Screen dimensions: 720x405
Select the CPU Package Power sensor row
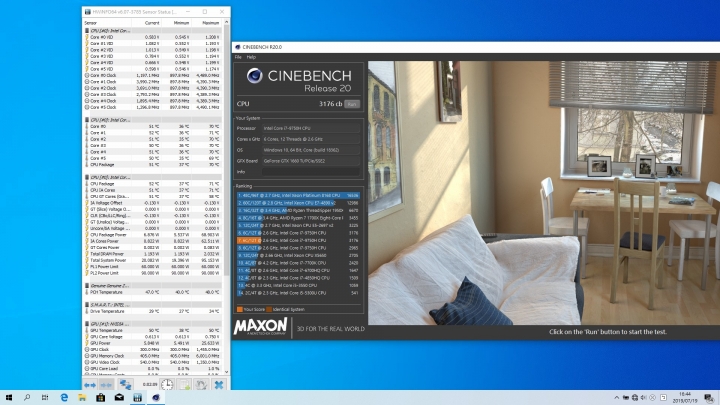tap(152, 235)
